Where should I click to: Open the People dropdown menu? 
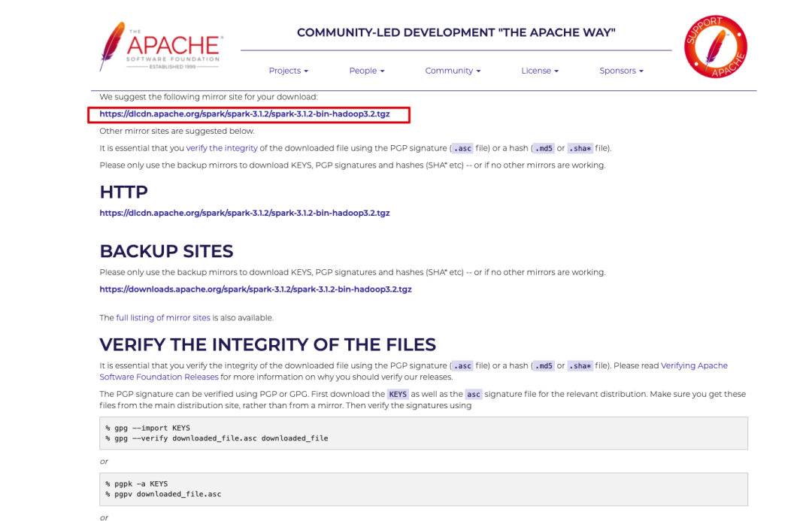pyautogui.click(x=367, y=71)
